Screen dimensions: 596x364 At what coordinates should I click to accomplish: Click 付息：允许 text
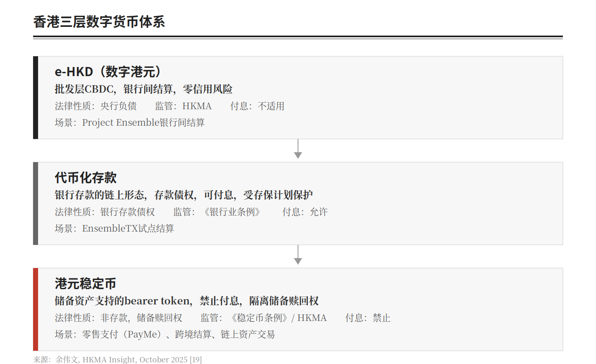tap(305, 212)
